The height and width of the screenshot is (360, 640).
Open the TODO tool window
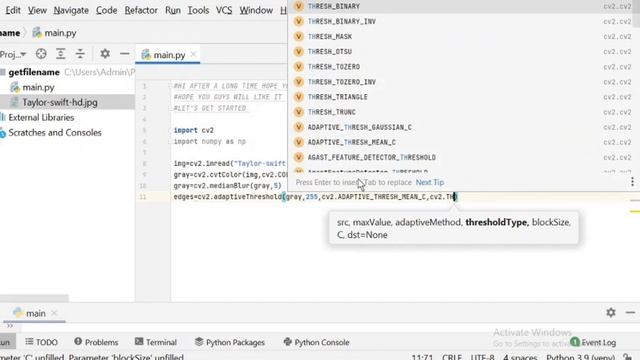tap(41, 342)
